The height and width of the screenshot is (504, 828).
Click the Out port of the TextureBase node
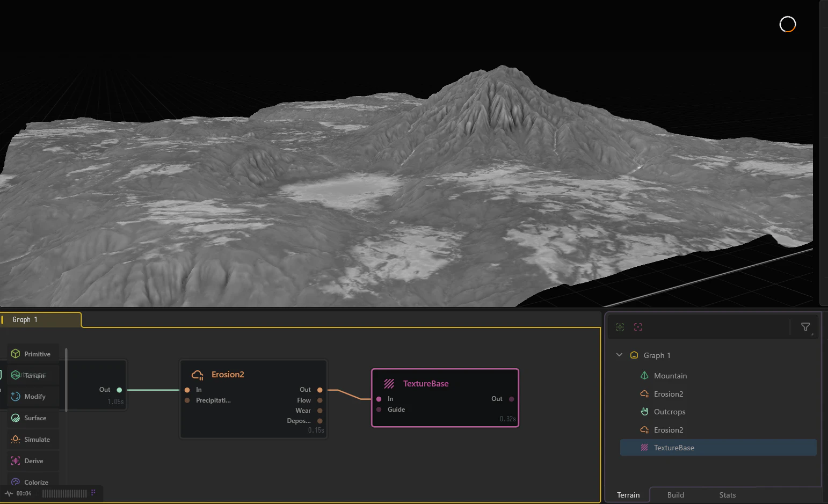click(x=511, y=399)
